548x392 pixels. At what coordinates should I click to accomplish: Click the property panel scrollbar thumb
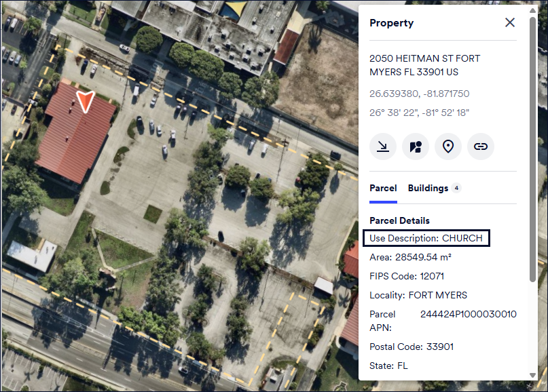[532, 149]
